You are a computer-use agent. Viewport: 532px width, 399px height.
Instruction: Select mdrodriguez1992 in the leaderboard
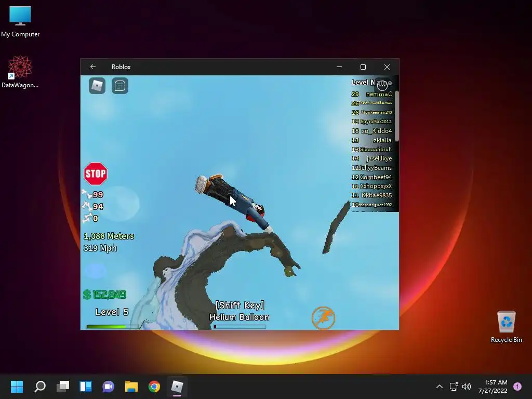pos(376,205)
